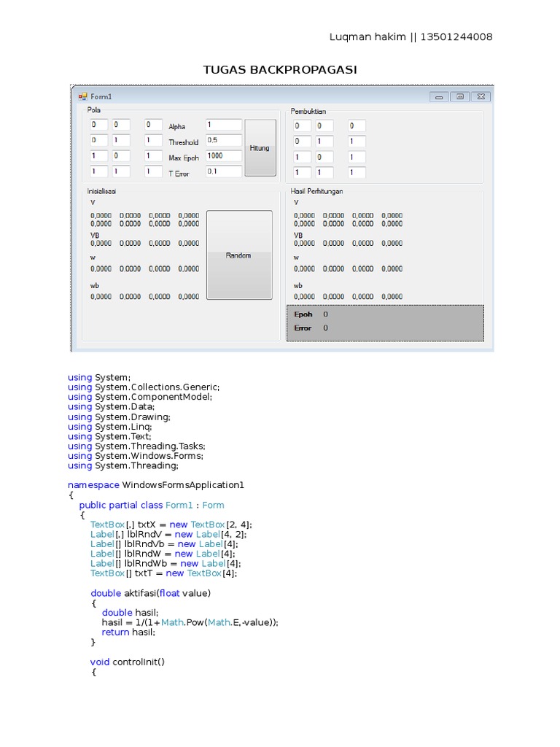
Task: Click the line 'using System.Windows.Forms;'
Action: [x=136, y=456]
